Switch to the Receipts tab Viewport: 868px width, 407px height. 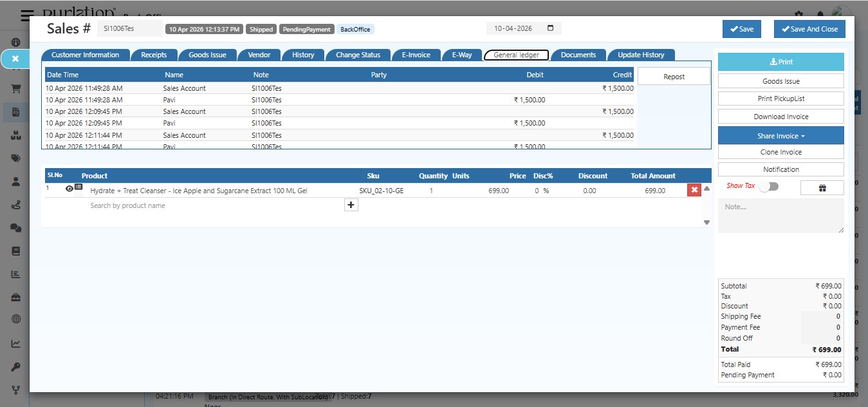pyautogui.click(x=154, y=55)
